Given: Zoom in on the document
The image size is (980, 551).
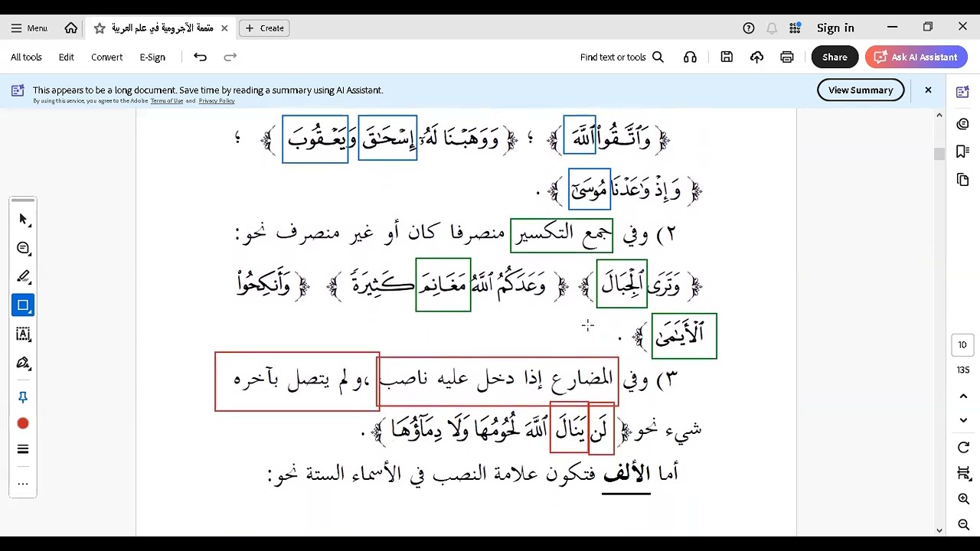Looking at the screenshot, I should point(963,499).
